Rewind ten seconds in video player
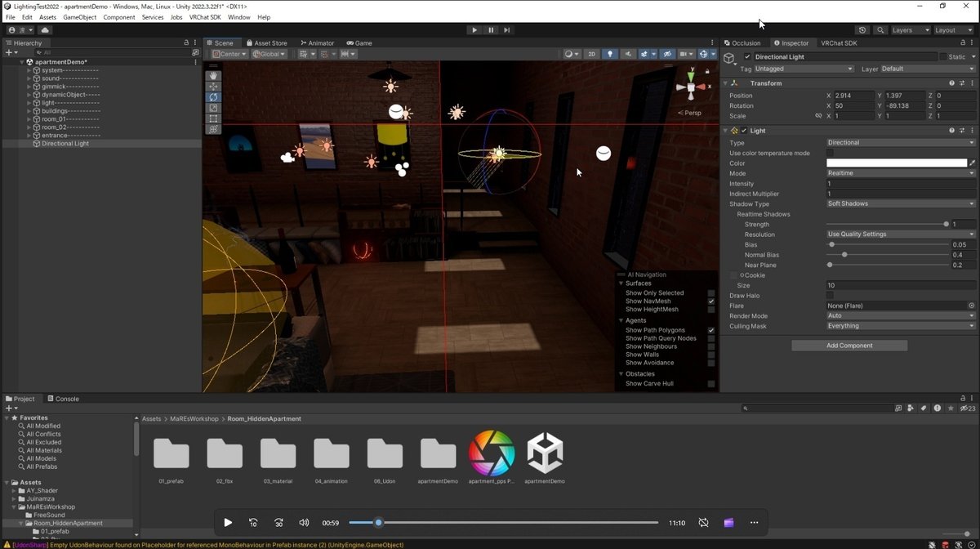This screenshot has width=980, height=549. click(x=253, y=523)
